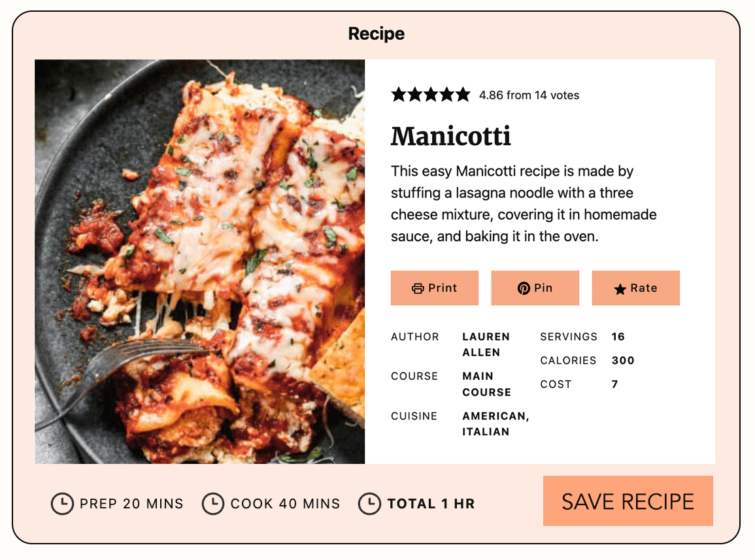Click the 4.86 from 14 votes text

(x=529, y=95)
